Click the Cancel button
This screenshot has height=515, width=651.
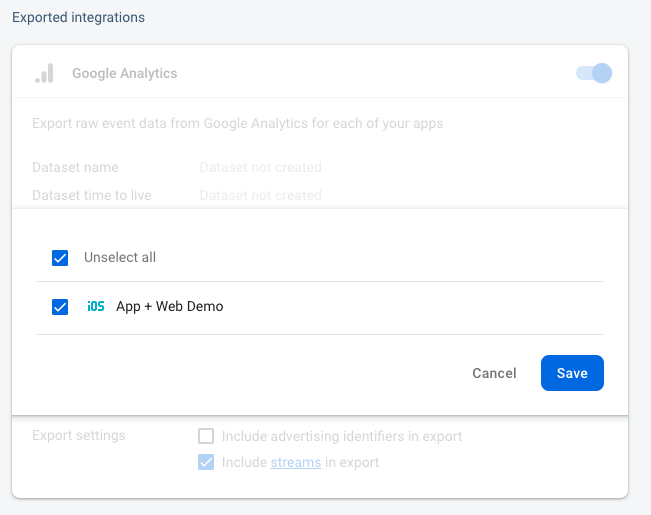coord(494,373)
